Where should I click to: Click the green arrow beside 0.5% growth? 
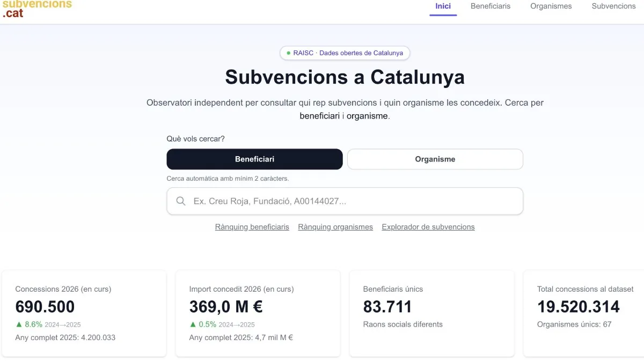tap(192, 324)
